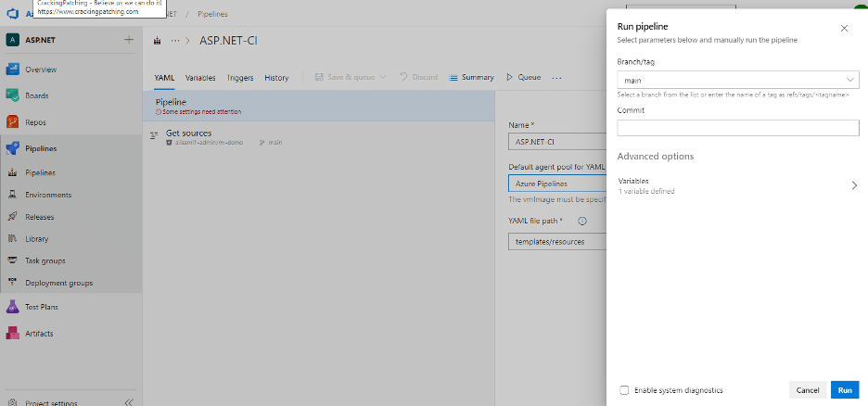
Task: Click the Advanced options heading
Action: click(x=656, y=157)
